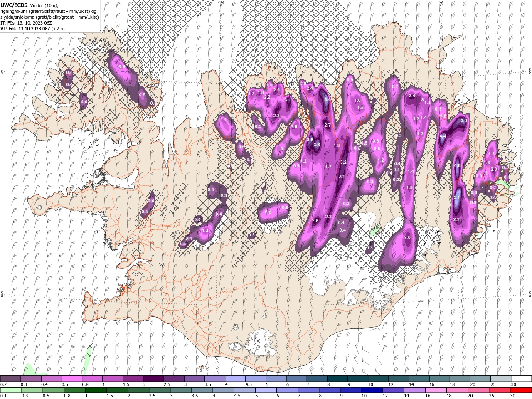Click the 2.3 snowfall value on the map
The image size is (532, 399).
[x=494, y=169]
